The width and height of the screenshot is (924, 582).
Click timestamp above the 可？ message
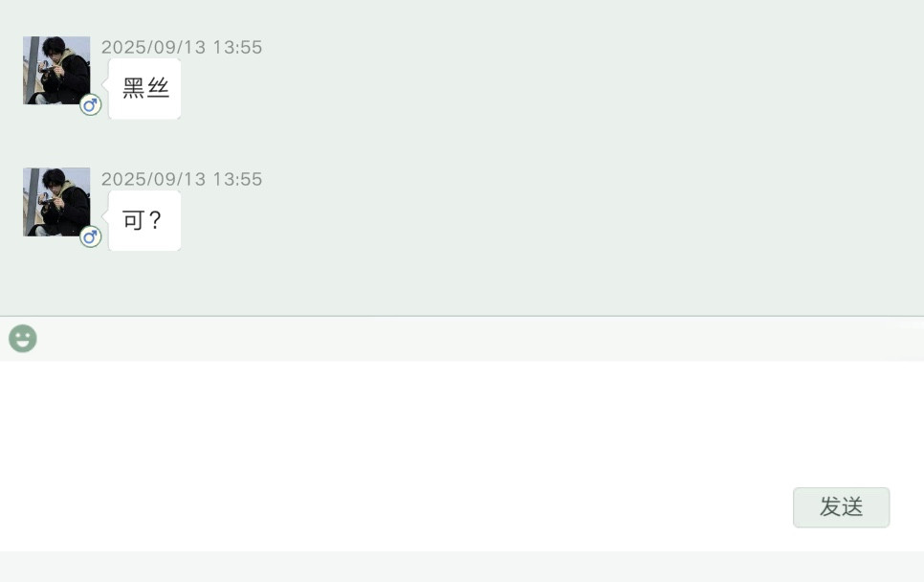(x=182, y=179)
